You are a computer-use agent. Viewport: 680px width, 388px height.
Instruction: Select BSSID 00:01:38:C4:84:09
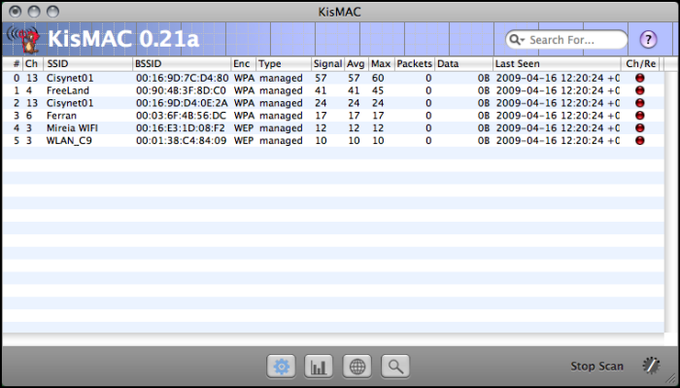click(181, 141)
